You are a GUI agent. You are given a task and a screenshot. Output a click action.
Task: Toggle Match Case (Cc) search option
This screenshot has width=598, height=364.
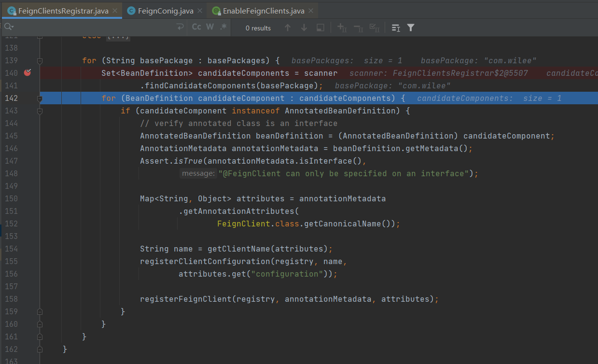click(196, 27)
